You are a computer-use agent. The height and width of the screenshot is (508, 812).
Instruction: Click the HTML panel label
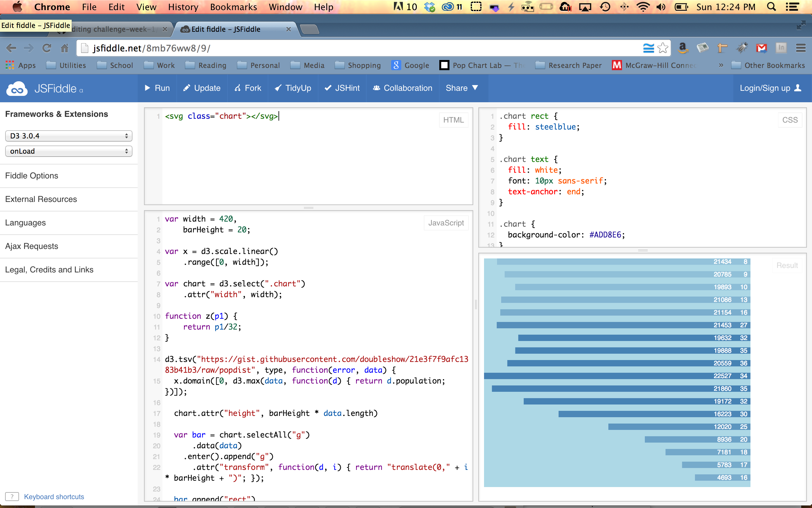(x=453, y=120)
